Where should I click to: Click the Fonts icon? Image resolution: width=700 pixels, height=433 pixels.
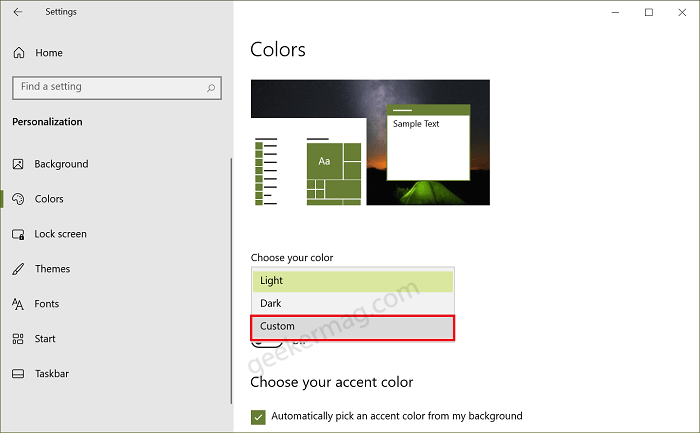(x=18, y=304)
